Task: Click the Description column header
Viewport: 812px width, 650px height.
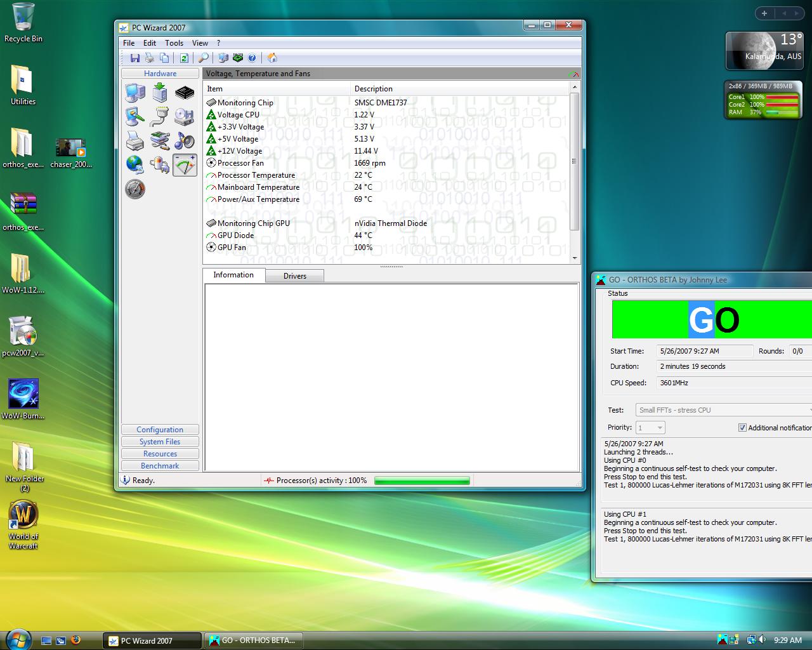Action: click(460, 89)
